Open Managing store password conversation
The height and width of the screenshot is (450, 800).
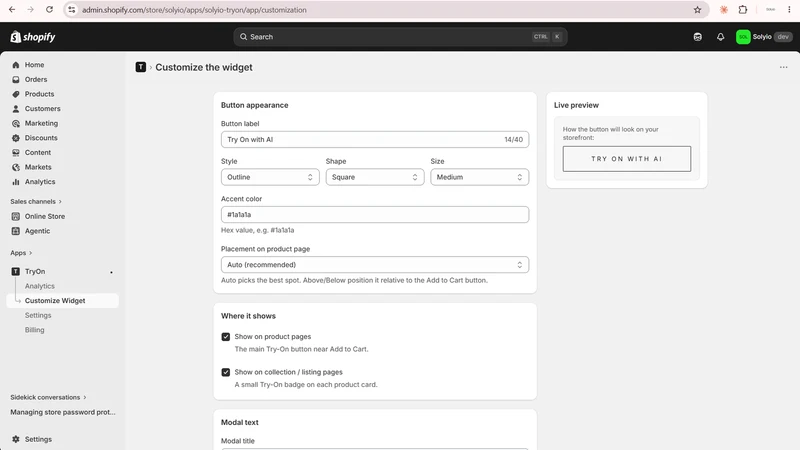click(63, 412)
